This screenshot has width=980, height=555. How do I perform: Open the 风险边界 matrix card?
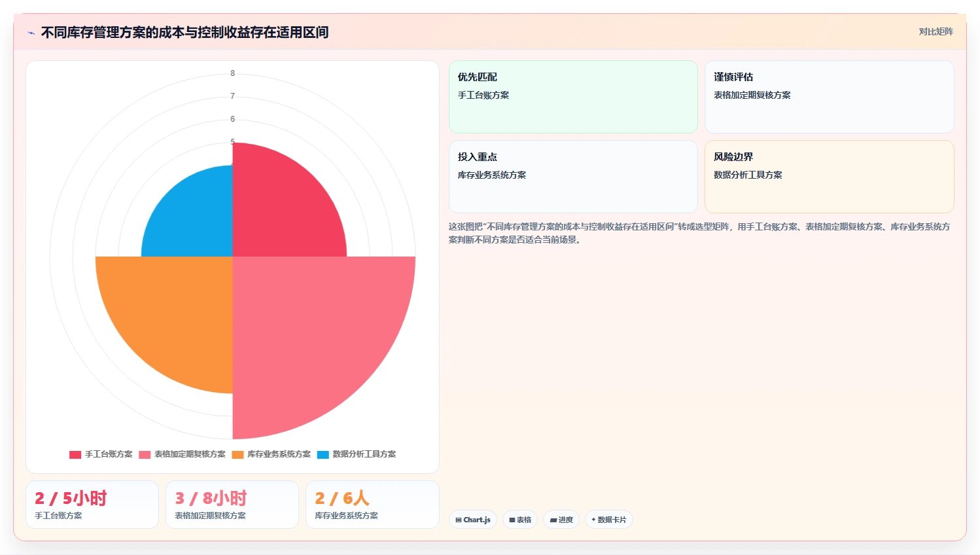(x=829, y=177)
